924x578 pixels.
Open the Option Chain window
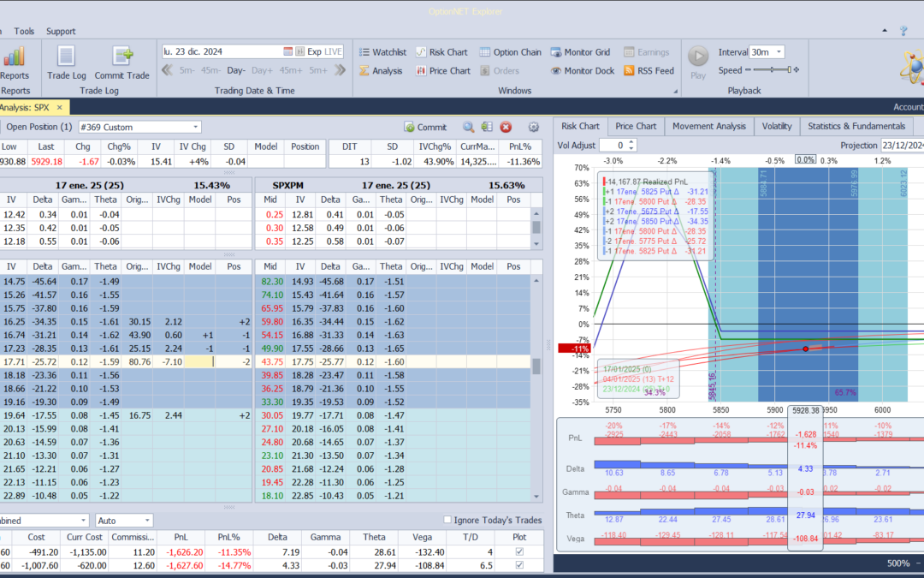click(x=511, y=52)
